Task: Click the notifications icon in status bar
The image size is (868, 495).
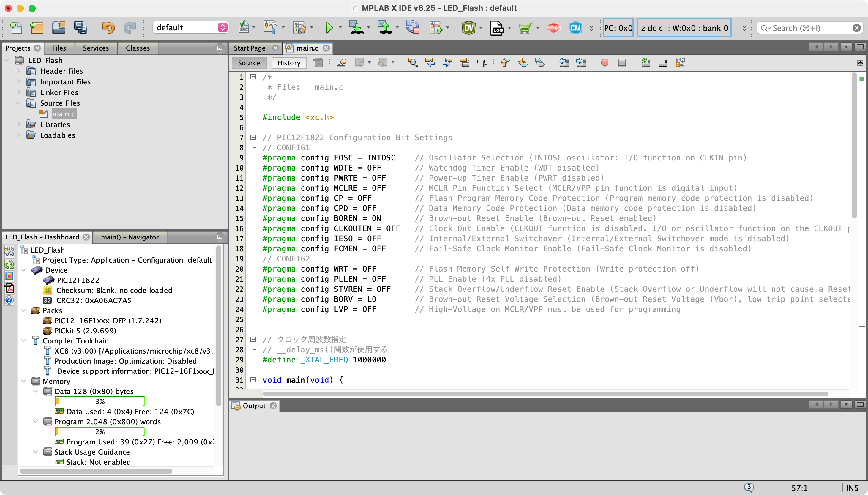Action: coord(749,488)
